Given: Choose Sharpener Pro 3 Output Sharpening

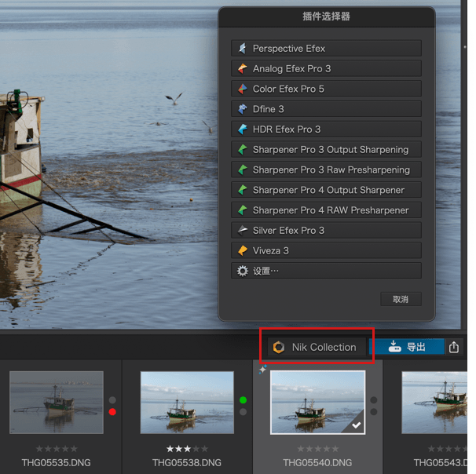Looking at the screenshot, I should pos(326,150).
